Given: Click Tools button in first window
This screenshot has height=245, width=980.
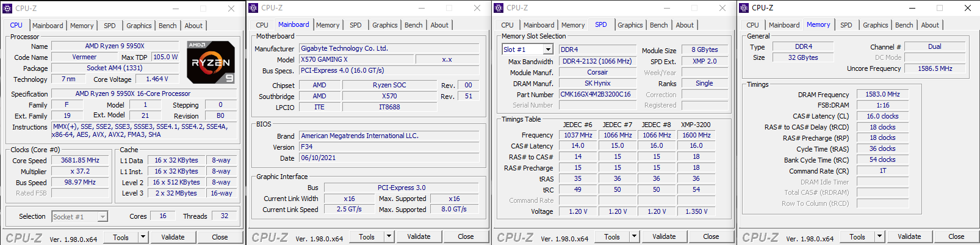Looking at the screenshot, I should (x=121, y=237).
